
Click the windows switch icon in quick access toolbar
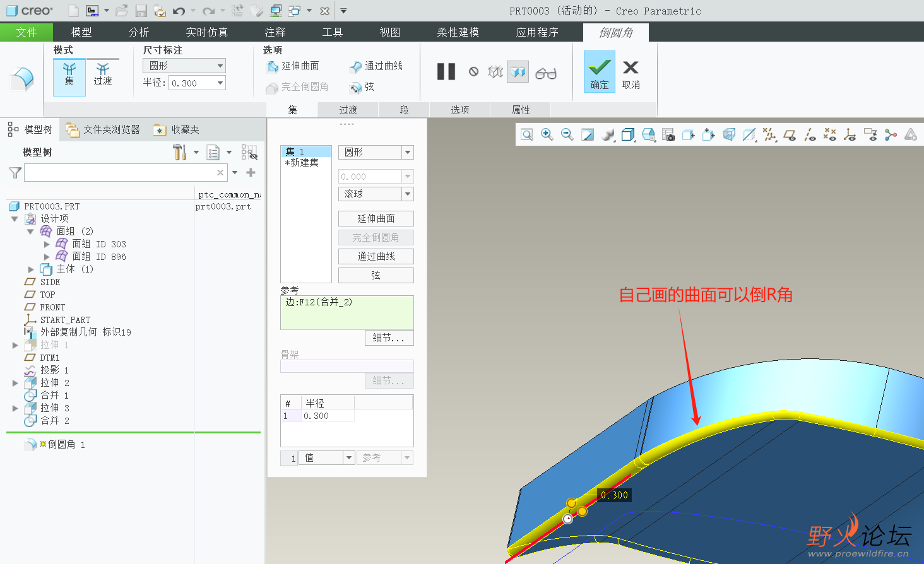[x=295, y=11]
